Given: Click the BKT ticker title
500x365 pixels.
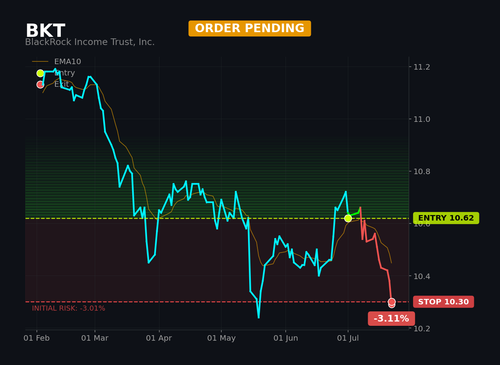Looking at the screenshot, I should click(45, 31).
